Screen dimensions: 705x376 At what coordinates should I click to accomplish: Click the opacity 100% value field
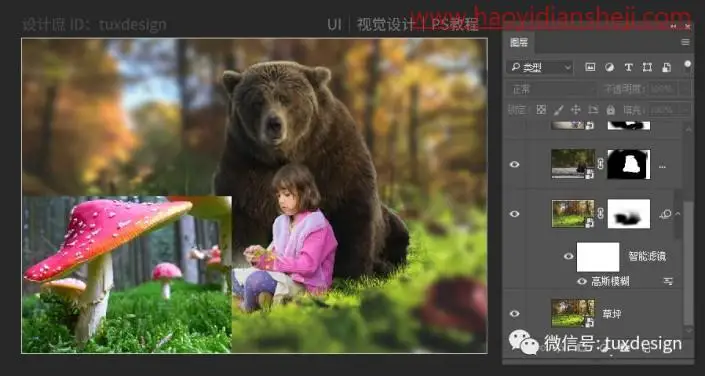[x=664, y=89]
